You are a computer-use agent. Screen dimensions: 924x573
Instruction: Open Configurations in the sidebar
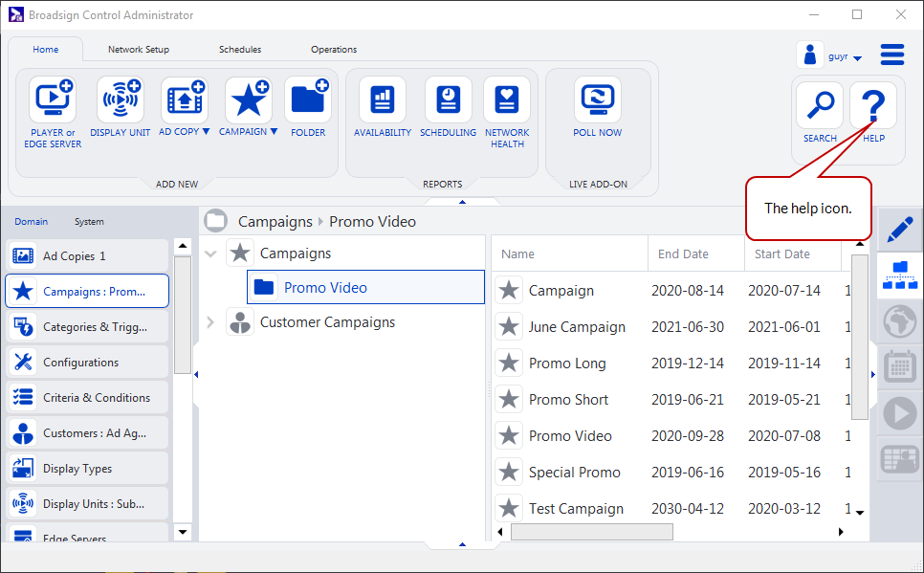point(87,362)
